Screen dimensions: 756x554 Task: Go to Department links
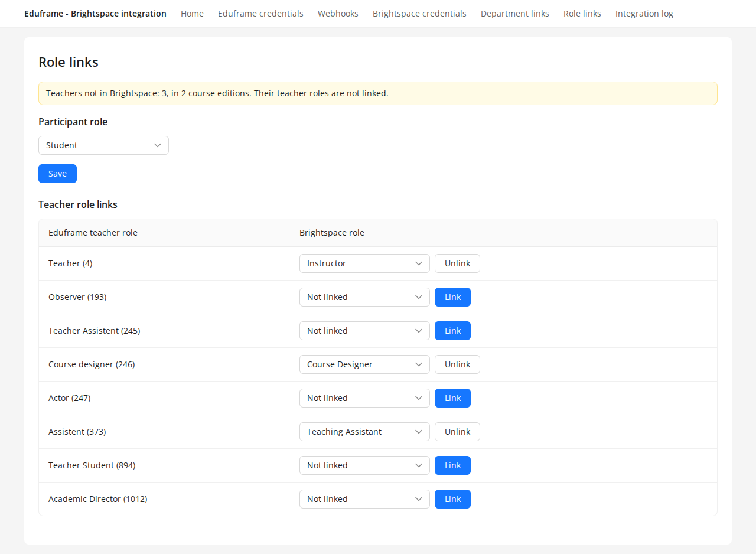point(515,14)
